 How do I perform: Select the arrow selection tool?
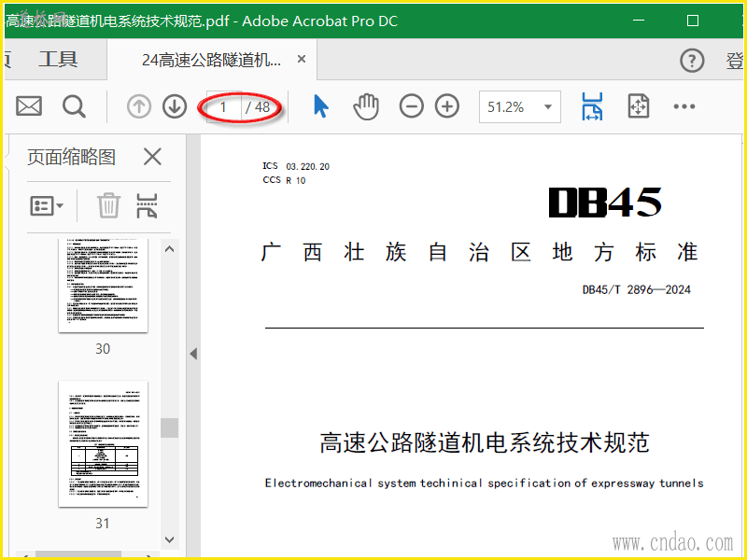click(x=321, y=105)
